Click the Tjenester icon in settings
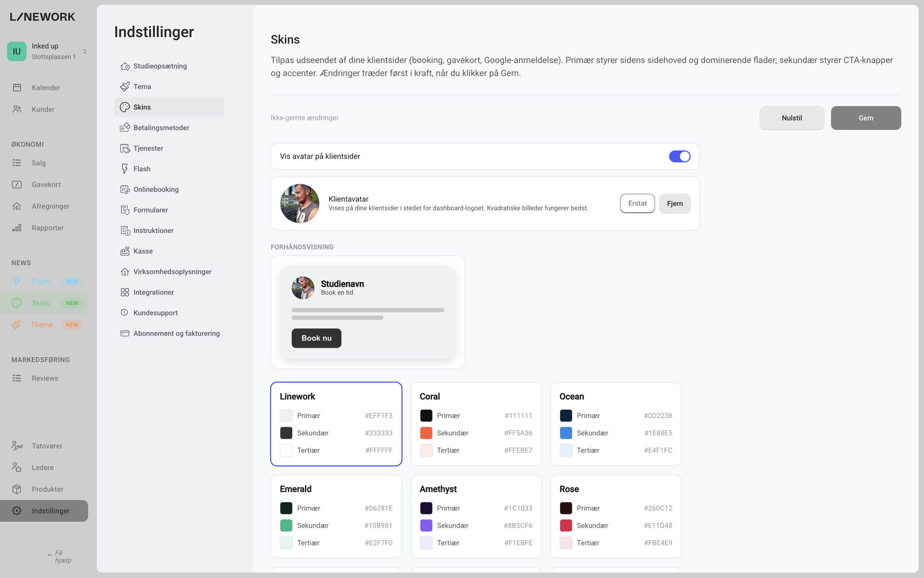The image size is (924, 578). pyautogui.click(x=125, y=149)
